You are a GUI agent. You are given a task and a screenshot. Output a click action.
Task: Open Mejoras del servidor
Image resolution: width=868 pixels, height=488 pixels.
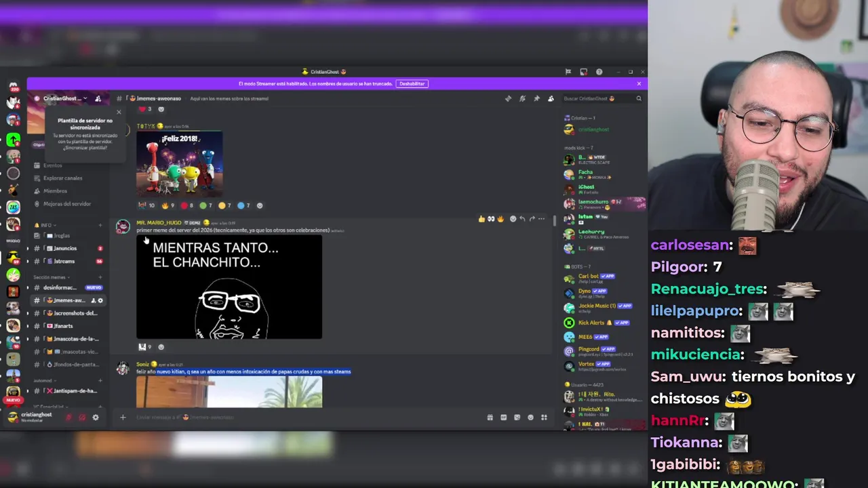point(66,204)
